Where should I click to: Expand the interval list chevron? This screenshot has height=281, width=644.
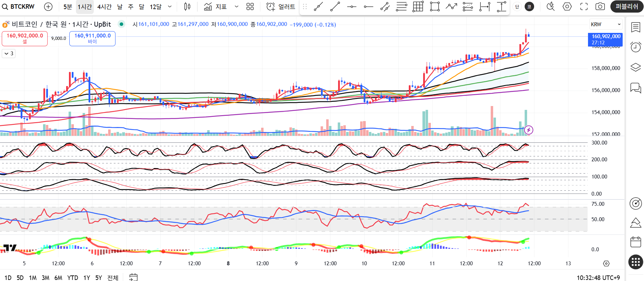tap(170, 7)
